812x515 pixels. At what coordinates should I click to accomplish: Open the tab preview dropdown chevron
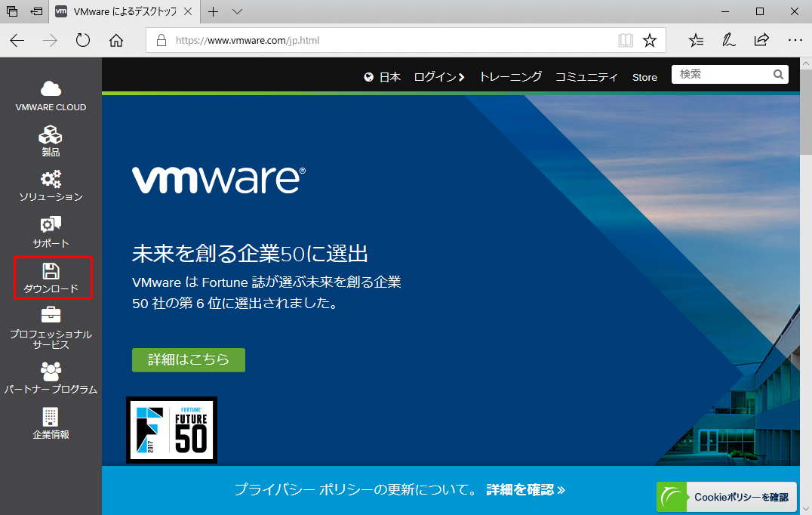pyautogui.click(x=237, y=11)
